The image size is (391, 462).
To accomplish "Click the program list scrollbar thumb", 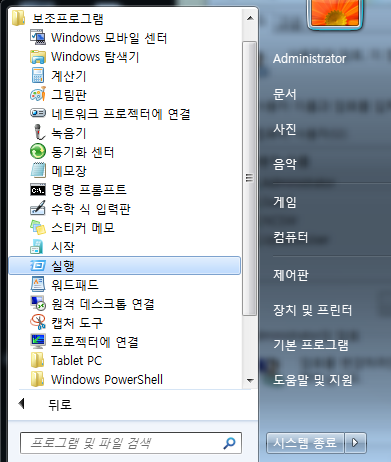I will coord(249,178).
